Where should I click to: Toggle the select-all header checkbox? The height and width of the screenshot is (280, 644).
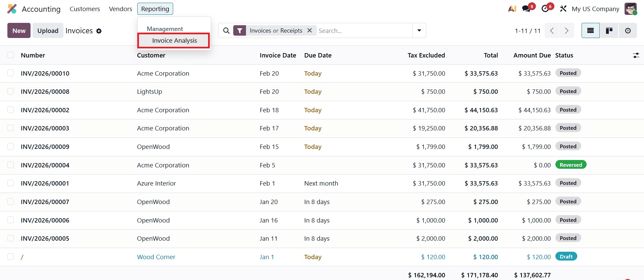point(11,55)
